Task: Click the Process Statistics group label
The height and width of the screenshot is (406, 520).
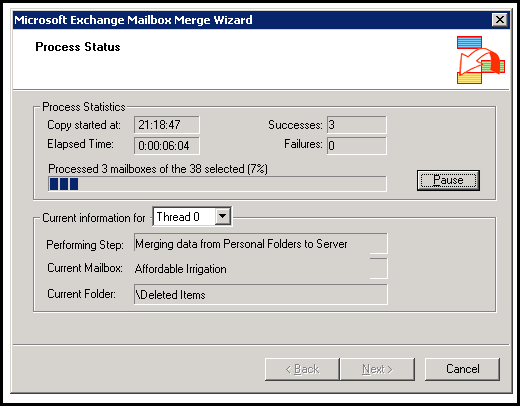Action: coord(84,107)
